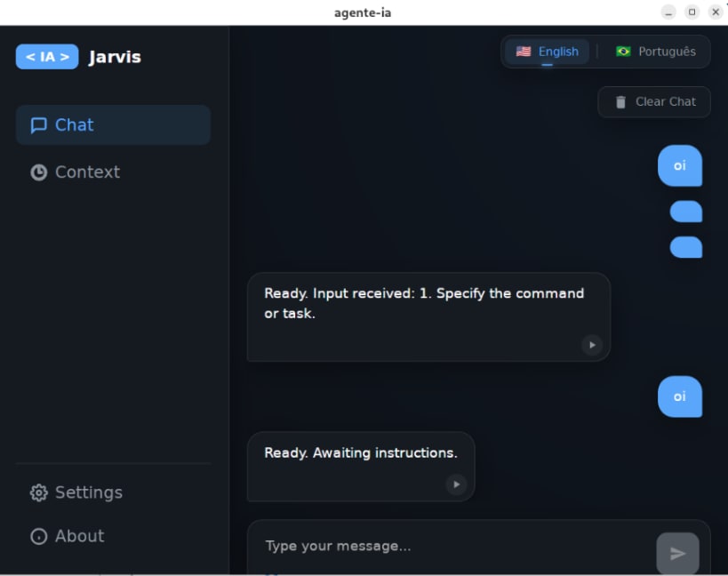Close the agente-ia window
This screenshot has height=576, width=728.
716,12
